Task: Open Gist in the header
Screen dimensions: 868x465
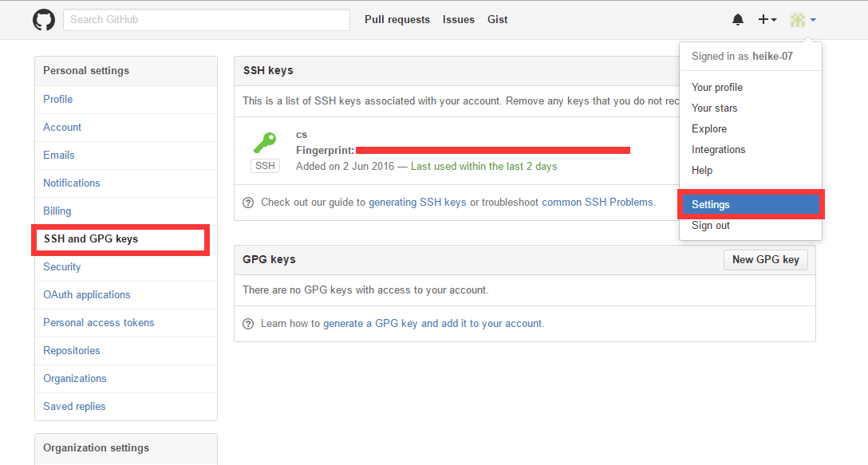Action: pyautogui.click(x=497, y=19)
